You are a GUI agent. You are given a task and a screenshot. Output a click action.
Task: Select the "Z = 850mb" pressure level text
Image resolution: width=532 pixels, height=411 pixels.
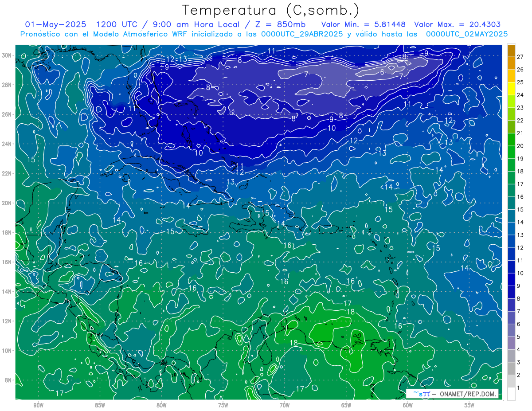(279, 24)
